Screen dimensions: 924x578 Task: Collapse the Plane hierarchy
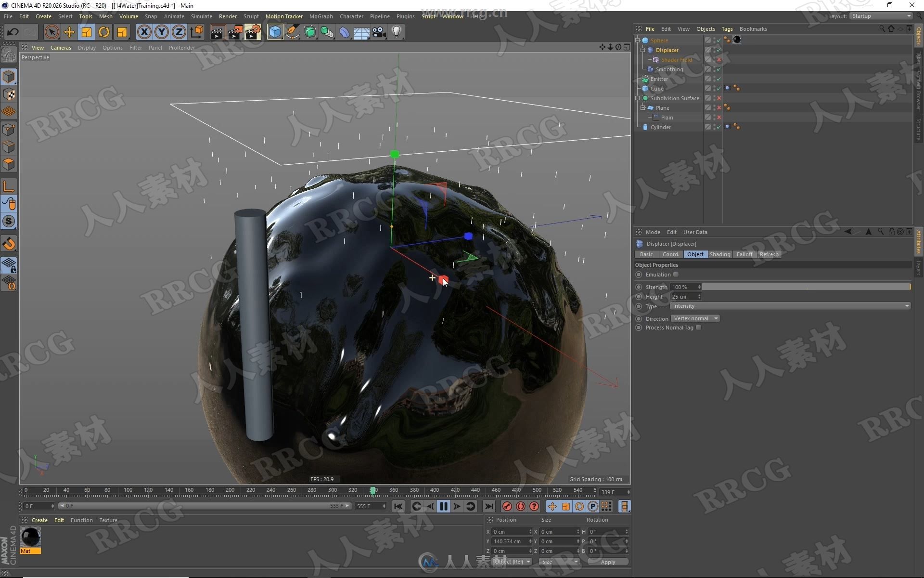pos(642,108)
